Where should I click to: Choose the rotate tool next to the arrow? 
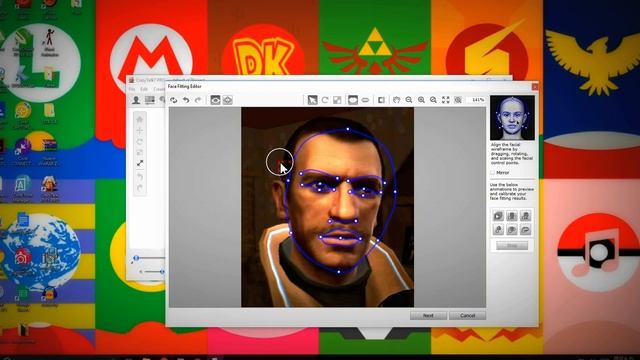325,100
